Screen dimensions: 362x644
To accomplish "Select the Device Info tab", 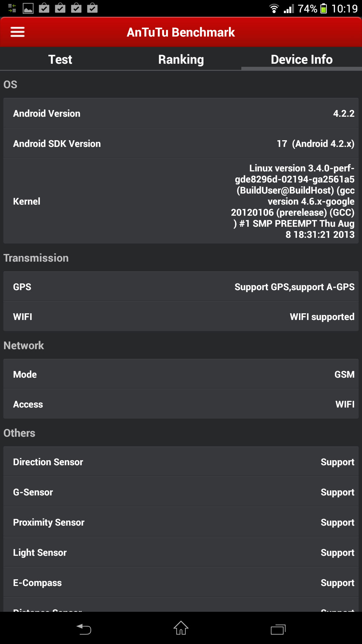I will click(x=302, y=59).
